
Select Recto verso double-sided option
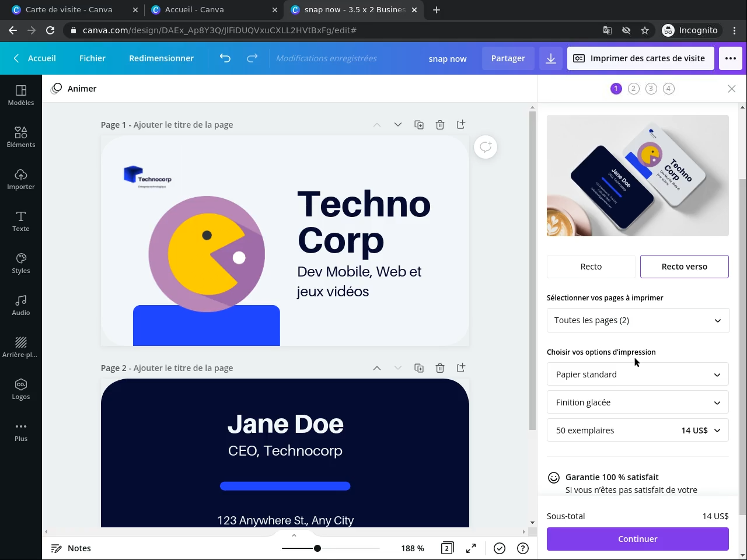point(685,267)
